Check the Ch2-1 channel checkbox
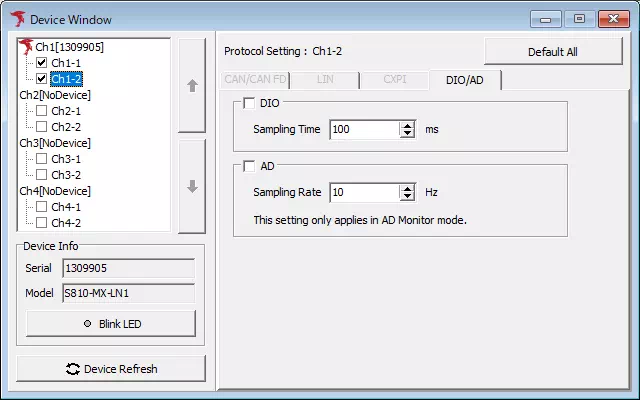This screenshot has width=640, height=400. 42,111
